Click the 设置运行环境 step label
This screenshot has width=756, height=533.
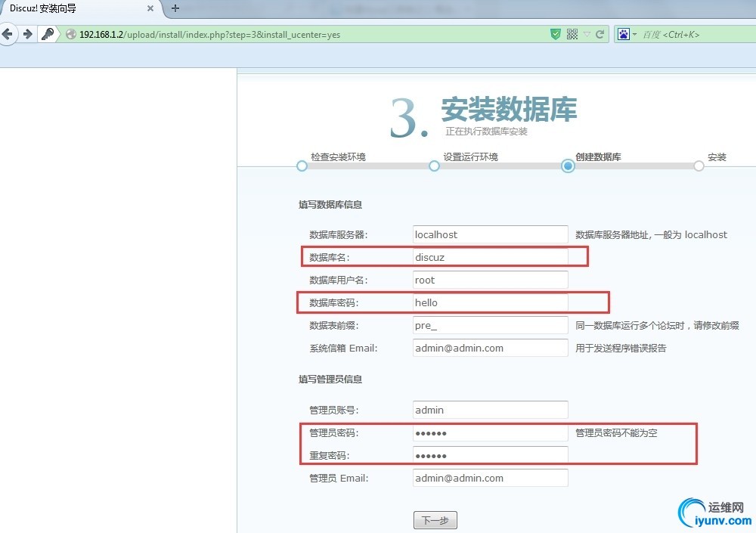click(x=470, y=156)
